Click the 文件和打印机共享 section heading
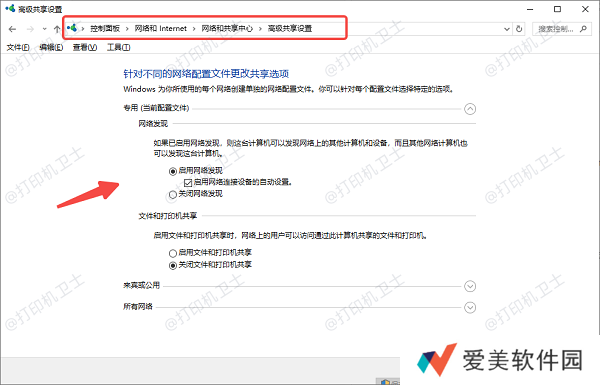The height and width of the screenshot is (385, 600). pyautogui.click(x=168, y=216)
